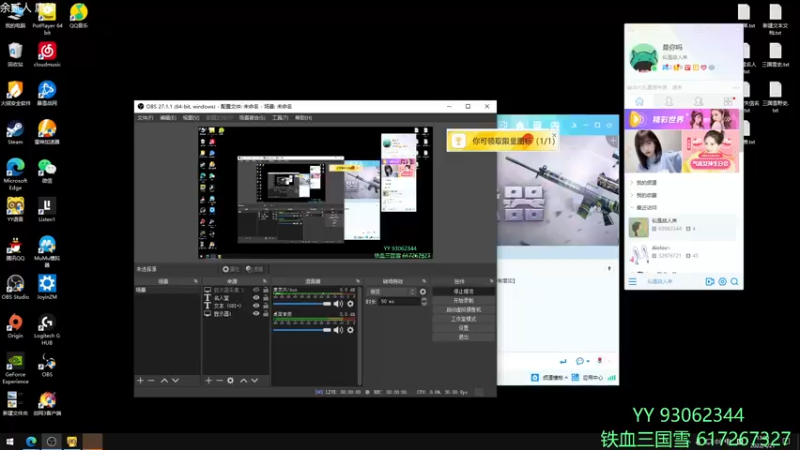Screen dimensions: 800x450
Task: Open 帮助(H) menu in OBS
Action: click(303, 118)
